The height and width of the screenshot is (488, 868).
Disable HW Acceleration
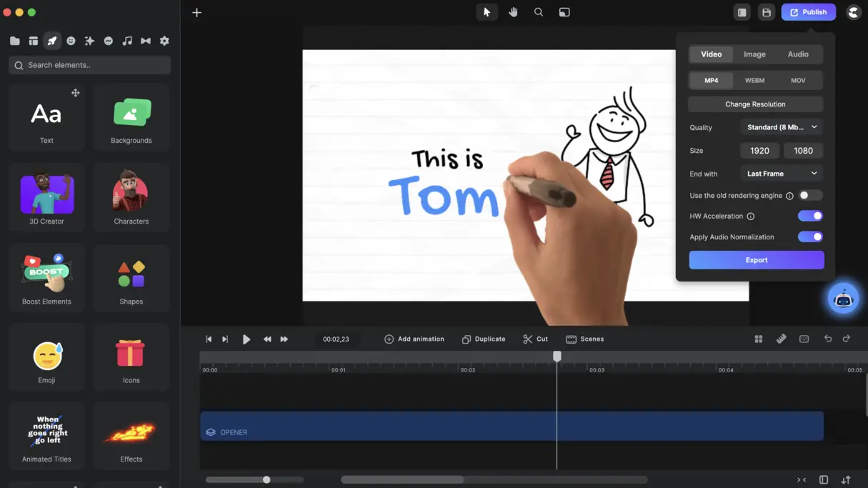pyautogui.click(x=809, y=216)
